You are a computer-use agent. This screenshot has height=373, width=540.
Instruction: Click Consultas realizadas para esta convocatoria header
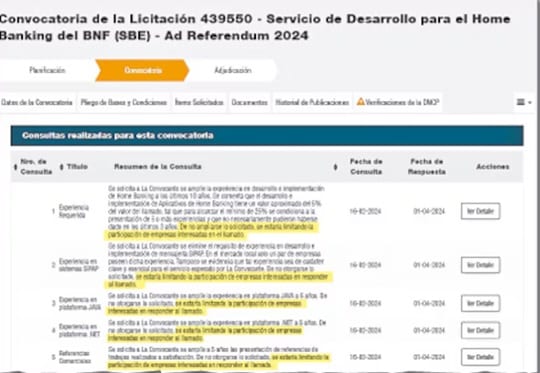click(x=267, y=135)
